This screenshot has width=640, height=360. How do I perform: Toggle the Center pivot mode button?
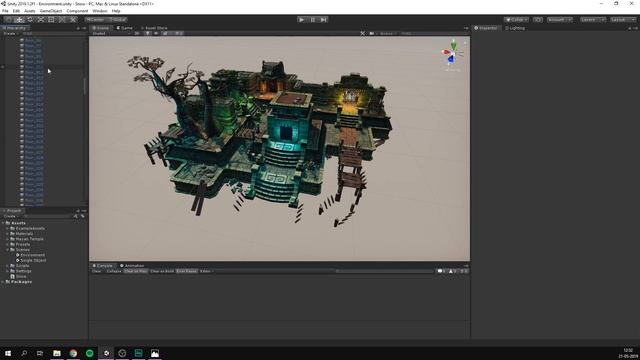coord(95,20)
